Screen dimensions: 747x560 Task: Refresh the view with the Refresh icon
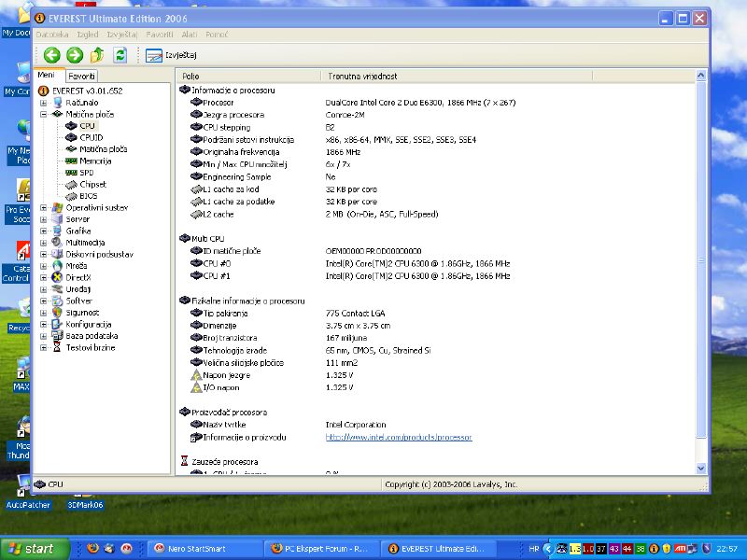click(120, 55)
